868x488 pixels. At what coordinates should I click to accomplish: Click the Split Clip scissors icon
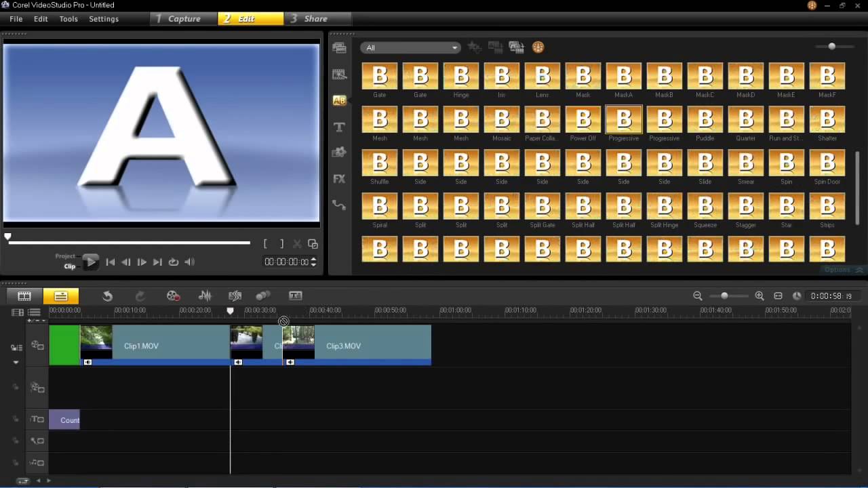[297, 244]
